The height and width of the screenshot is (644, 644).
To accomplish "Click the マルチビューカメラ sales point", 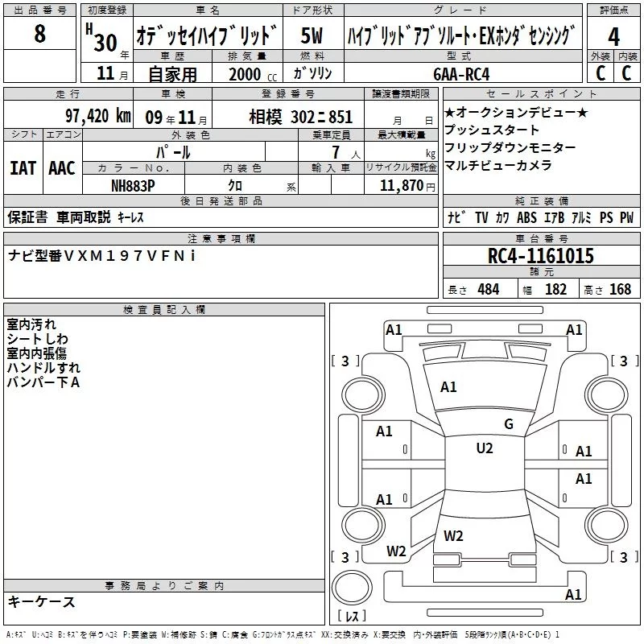I will pos(497,165).
